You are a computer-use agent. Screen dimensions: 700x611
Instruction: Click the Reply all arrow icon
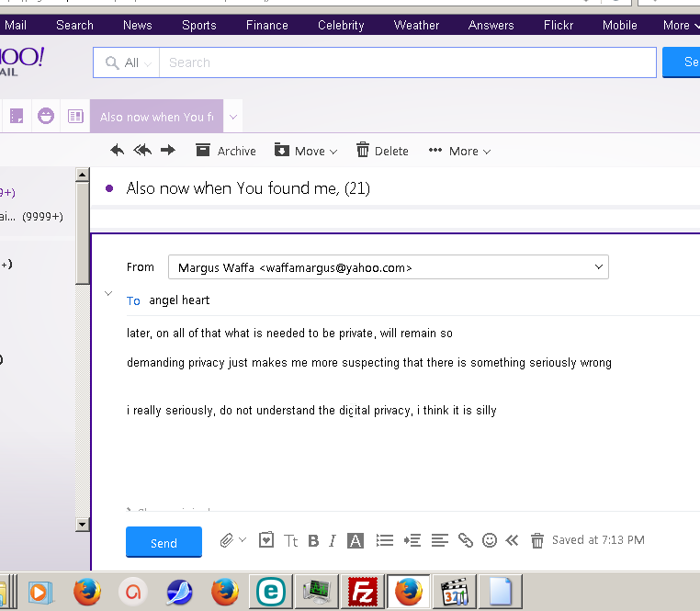click(x=142, y=151)
